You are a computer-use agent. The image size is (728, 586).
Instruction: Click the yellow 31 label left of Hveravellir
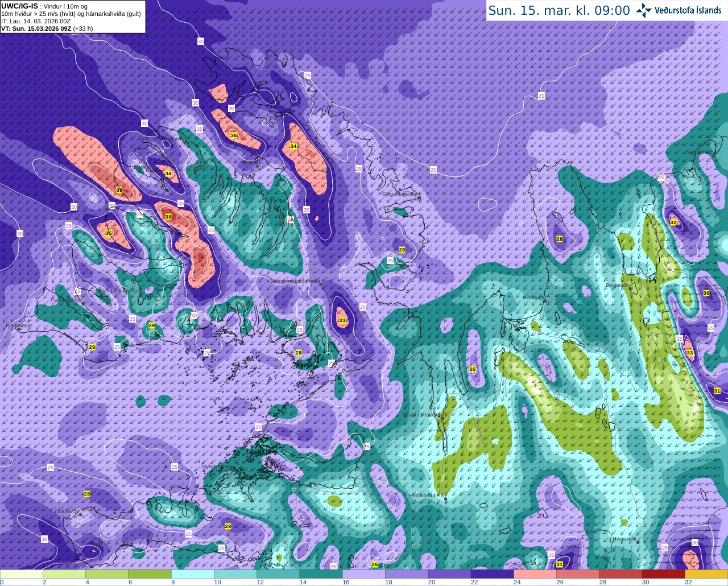pos(560,564)
